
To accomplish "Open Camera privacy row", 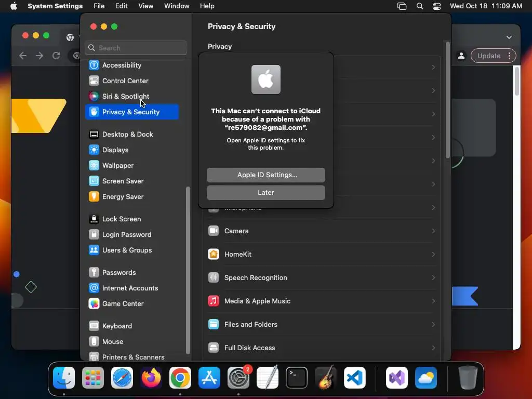I will (322, 231).
